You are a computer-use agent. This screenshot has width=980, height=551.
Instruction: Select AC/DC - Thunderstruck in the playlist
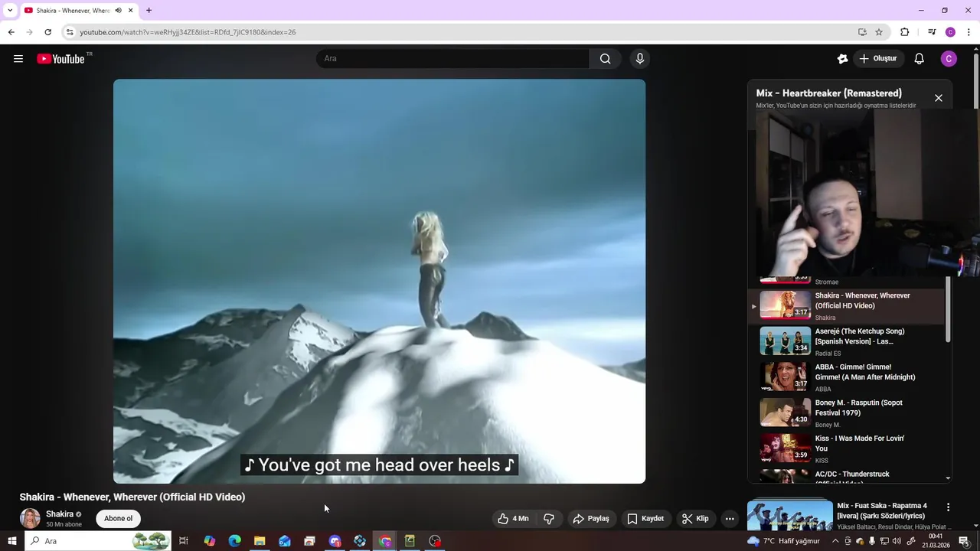(x=848, y=476)
